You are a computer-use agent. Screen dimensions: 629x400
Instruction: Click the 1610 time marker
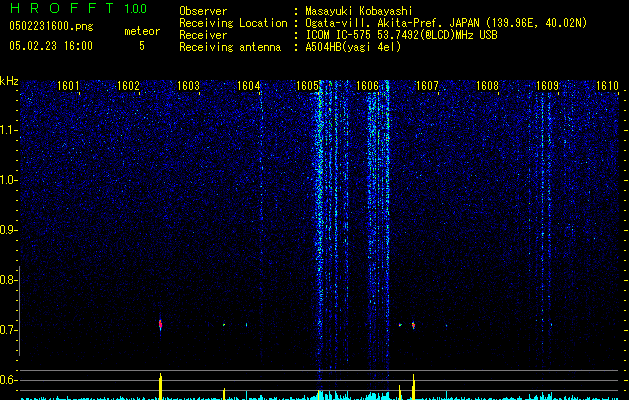[x=607, y=86]
